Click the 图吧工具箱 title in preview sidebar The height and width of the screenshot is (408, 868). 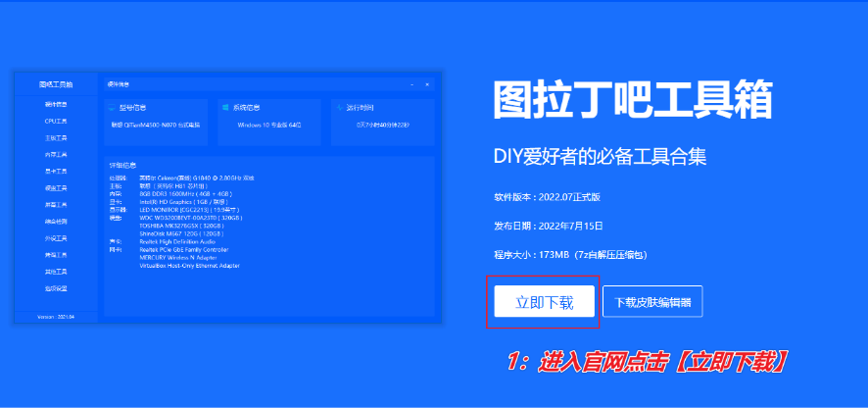[x=56, y=84]
